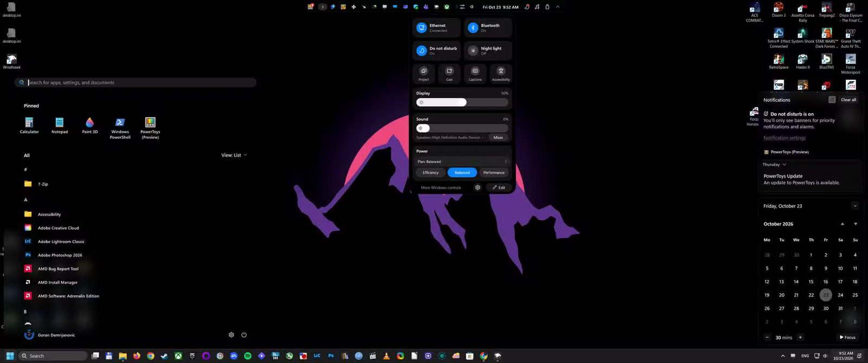
Task: Show hidden tray icons chevron in taskbar
Action: click(x=783, y=356)
